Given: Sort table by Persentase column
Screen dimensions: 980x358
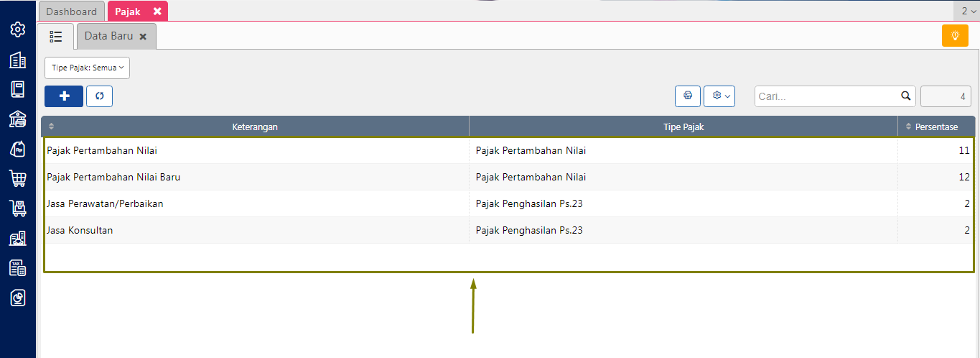Looking at the screenshot, I should pyautogui.click(x=935, y=127).
